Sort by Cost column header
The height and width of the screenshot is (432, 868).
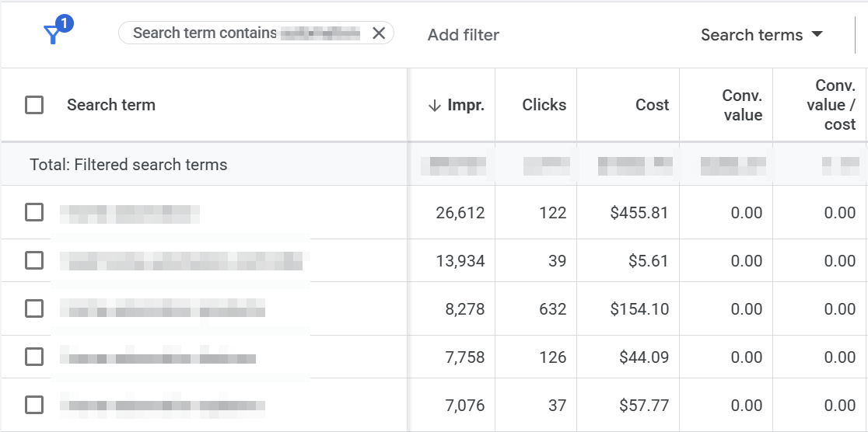[652, 105]
